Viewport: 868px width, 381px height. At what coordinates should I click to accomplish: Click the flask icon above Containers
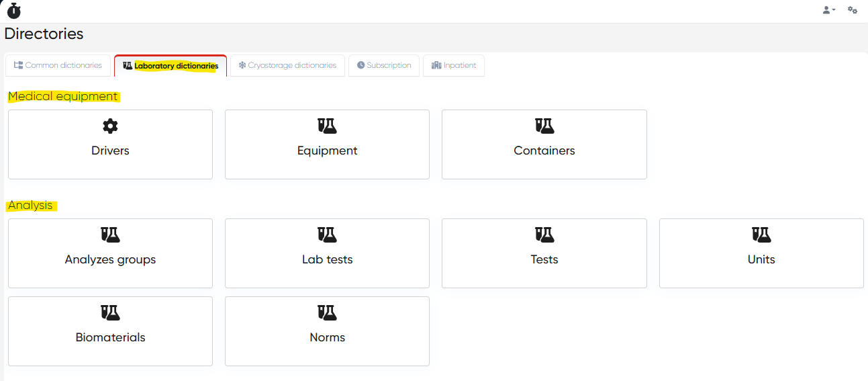click(x=544, y=126)
